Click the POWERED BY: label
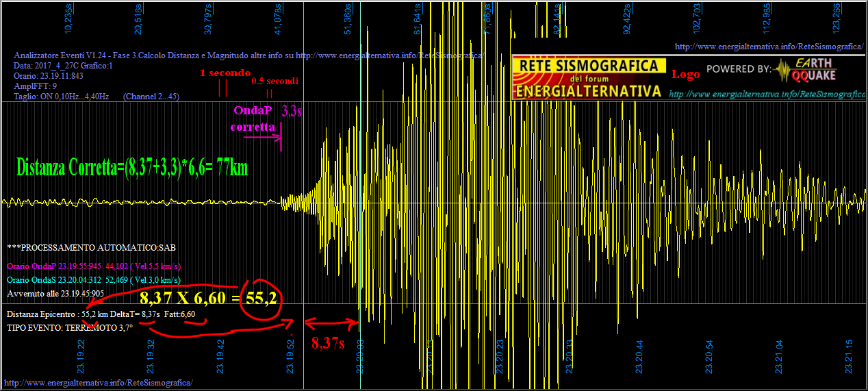 [x=738, y=69]
